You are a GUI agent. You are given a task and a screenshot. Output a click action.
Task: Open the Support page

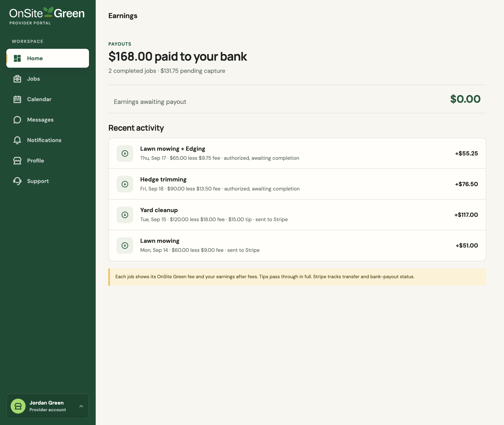click(x=47, y=181)
